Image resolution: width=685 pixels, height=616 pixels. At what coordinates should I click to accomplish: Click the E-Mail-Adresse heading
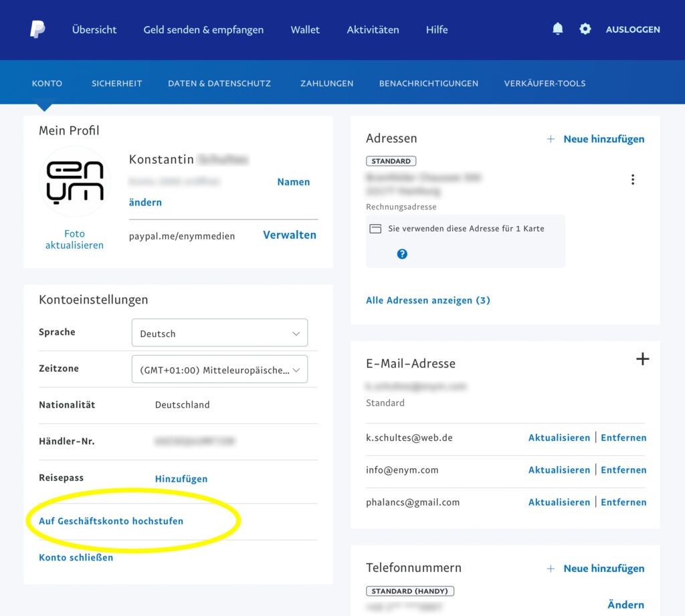(411, 363)
